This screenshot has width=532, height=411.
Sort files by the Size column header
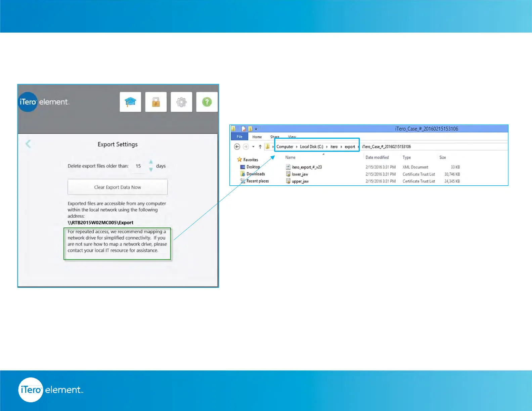tap(443, 157)
